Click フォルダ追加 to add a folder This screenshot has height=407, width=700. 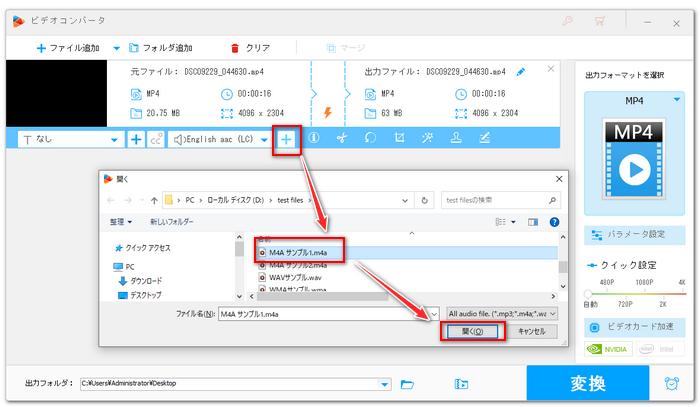click(161, 48)
